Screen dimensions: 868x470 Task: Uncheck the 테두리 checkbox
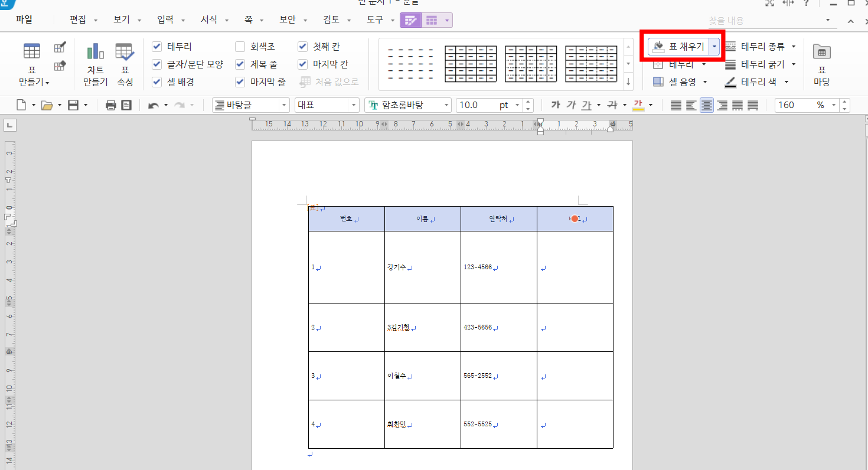(x=156, y=47)
